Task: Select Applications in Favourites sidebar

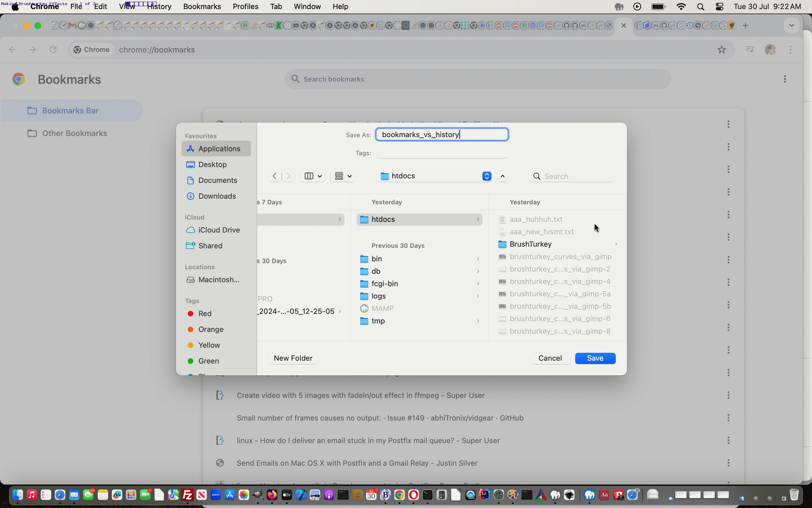Action: click(216, 148)
